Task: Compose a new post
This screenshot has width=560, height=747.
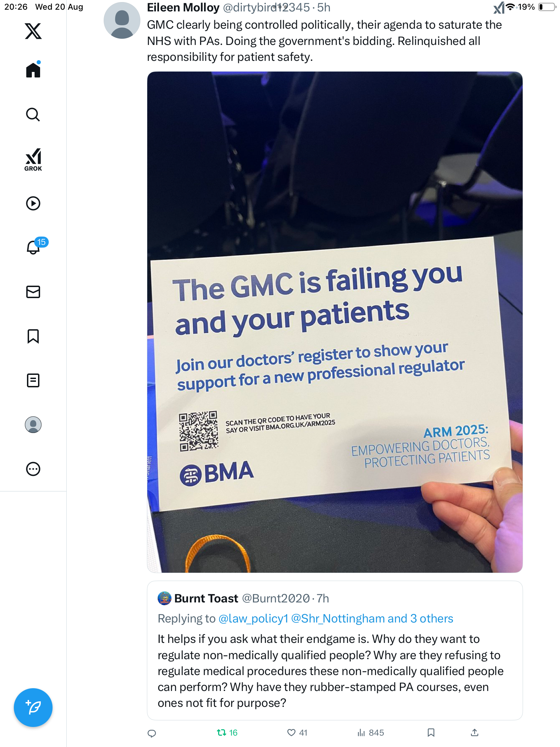Action: point(33,707)
